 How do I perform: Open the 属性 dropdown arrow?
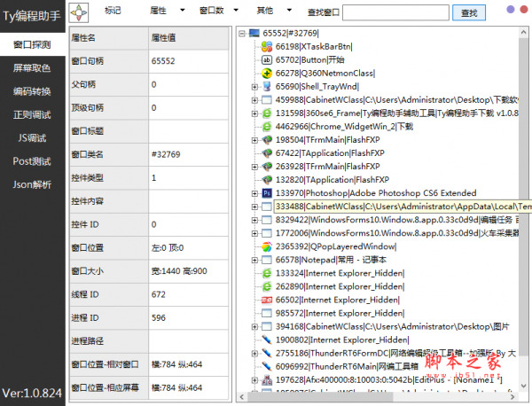[x=183, y=10]
